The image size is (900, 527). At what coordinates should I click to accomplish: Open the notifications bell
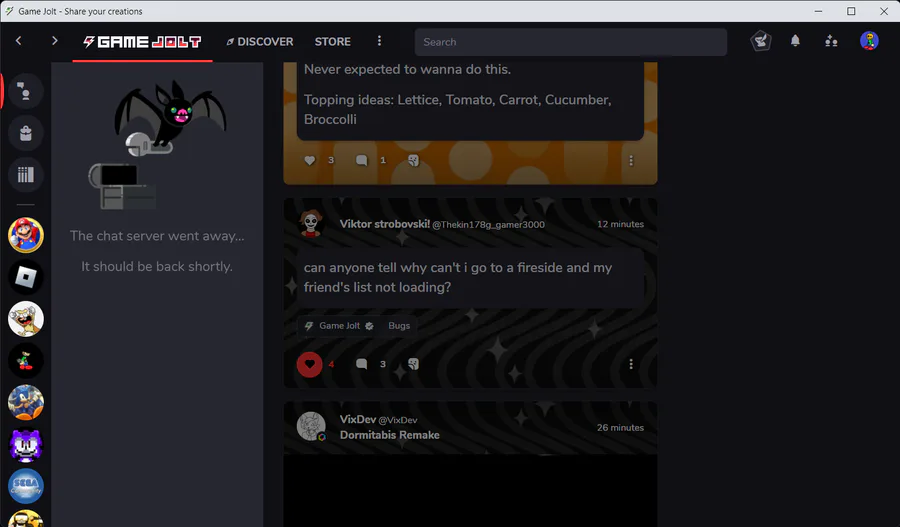pos(795,41)
